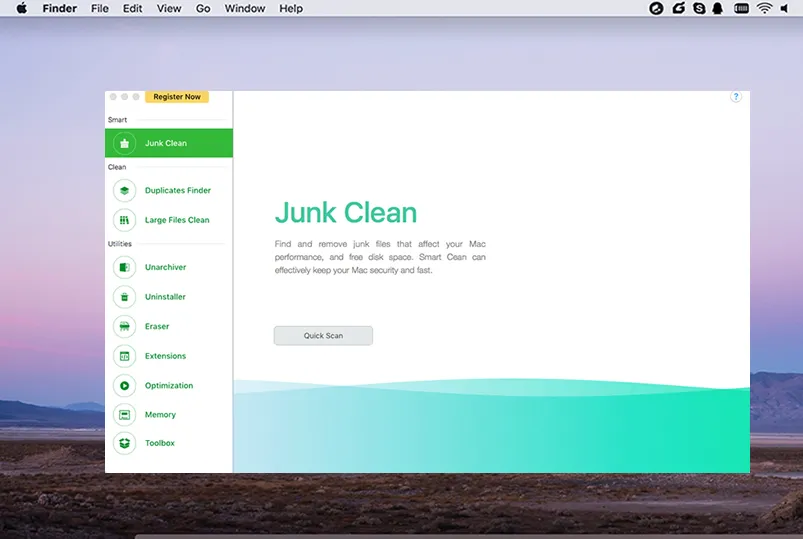Click the Wi-Fi status icon

point(765,8)
